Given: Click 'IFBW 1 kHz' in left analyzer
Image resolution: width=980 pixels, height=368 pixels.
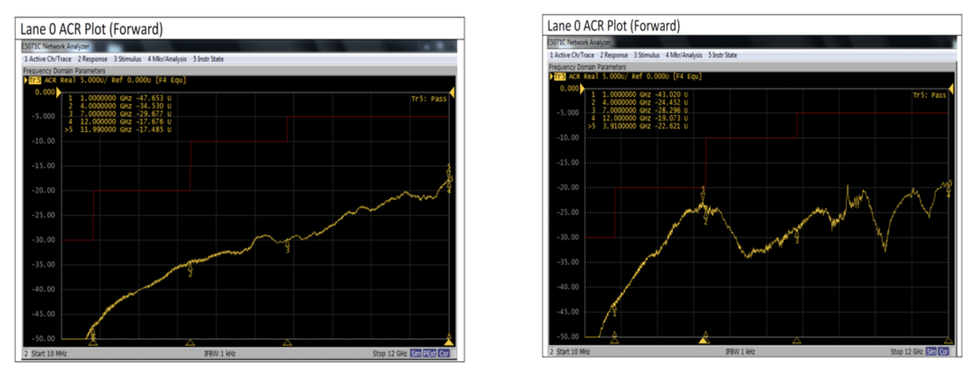Looking at the screenshot, I should tap(220, 354).
